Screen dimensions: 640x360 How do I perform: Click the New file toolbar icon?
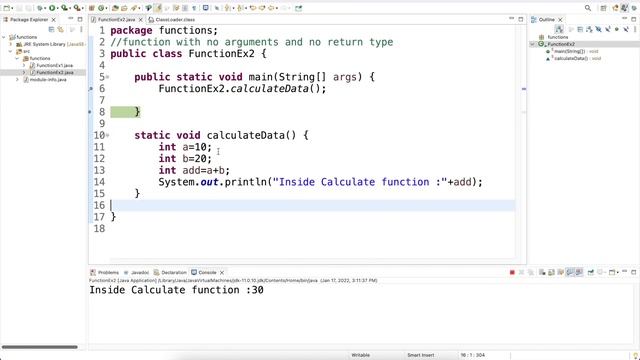[7, 8]
